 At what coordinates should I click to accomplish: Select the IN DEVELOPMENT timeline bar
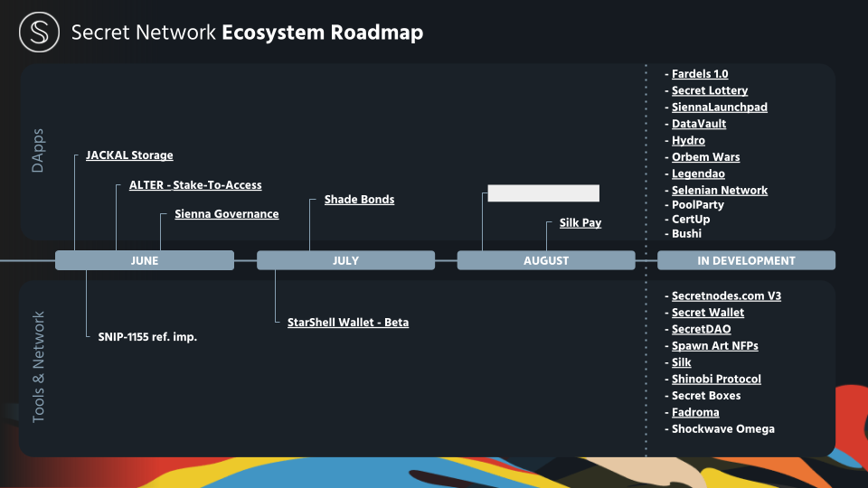[746, 260]
